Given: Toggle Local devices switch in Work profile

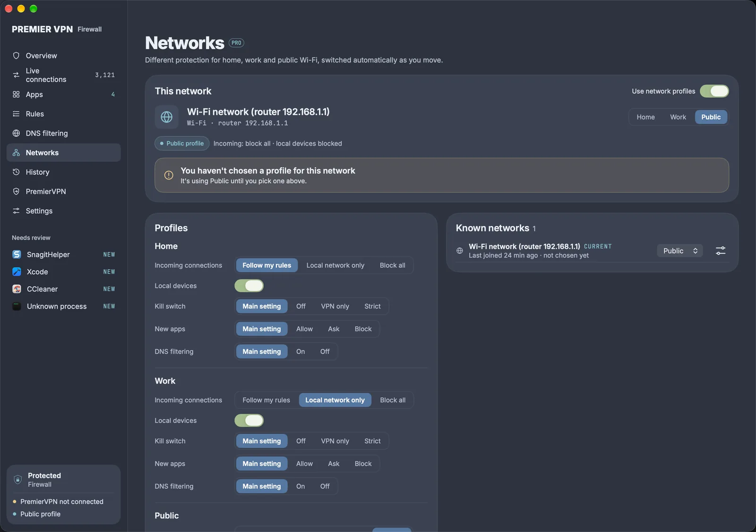Looking at the screenshot, I should (x=249, y=420).
